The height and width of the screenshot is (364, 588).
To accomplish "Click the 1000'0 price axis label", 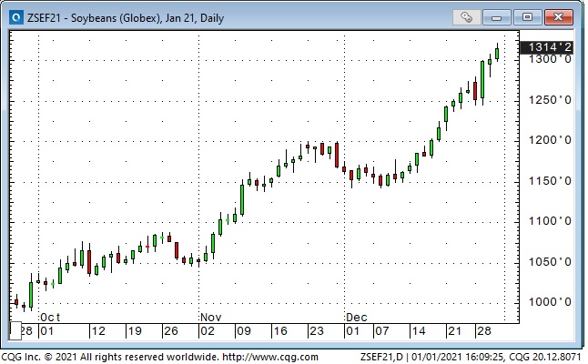I will click(550, 302).
